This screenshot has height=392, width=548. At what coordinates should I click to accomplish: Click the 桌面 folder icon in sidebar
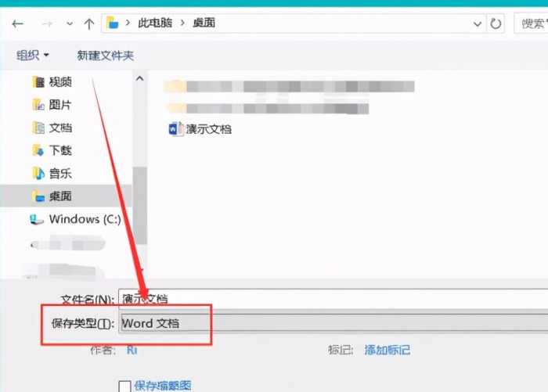point(38,196)
